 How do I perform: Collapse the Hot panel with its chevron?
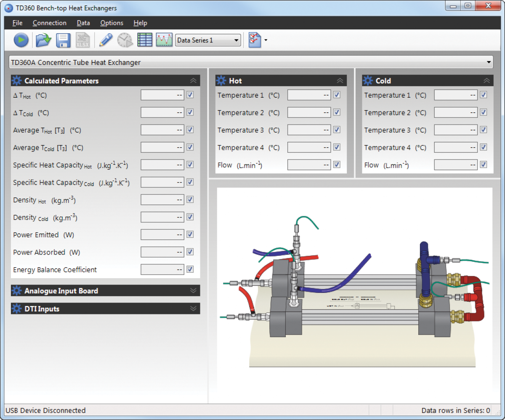[340, 80]
